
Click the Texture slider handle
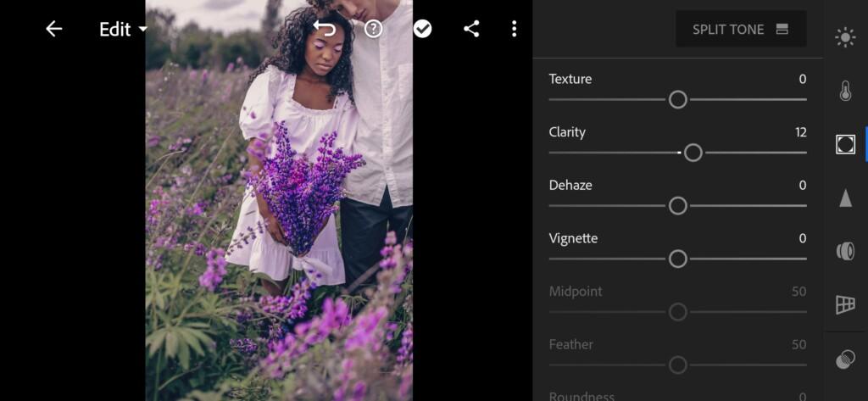click(677, 100)
